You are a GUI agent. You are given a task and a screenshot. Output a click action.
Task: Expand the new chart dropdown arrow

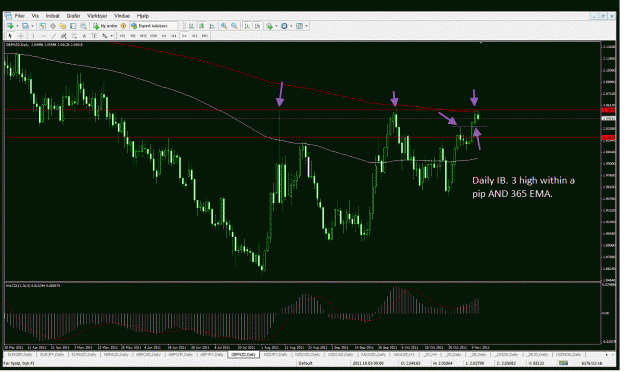pyautogui.click(x=17, y=26)
